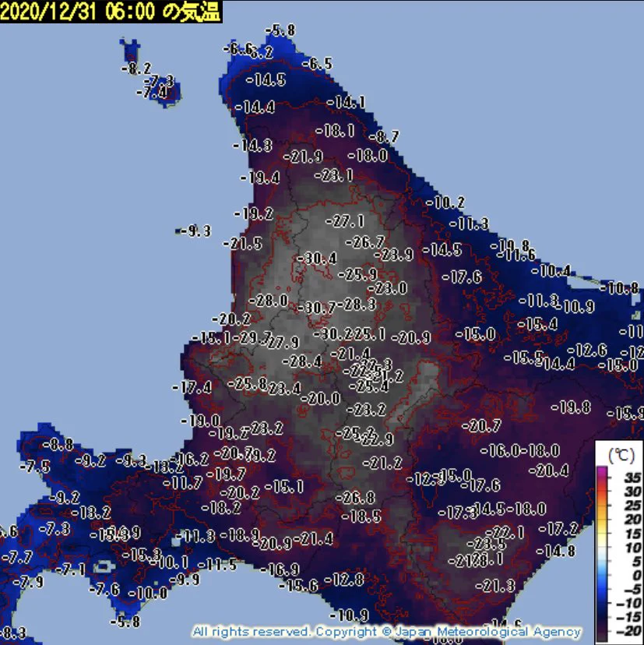
Task: Click the -16.9 temperature label
Action: 280,569
